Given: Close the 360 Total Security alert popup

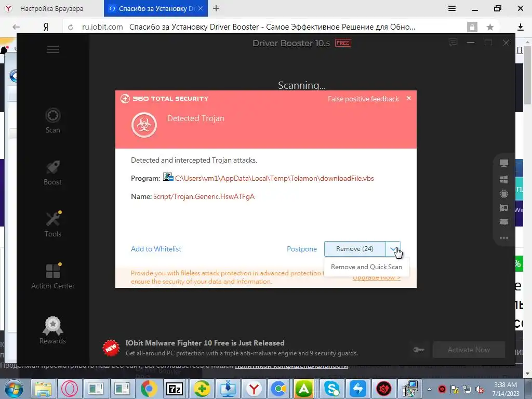Looking at the screenshot, I should click(x=409, y=98).
